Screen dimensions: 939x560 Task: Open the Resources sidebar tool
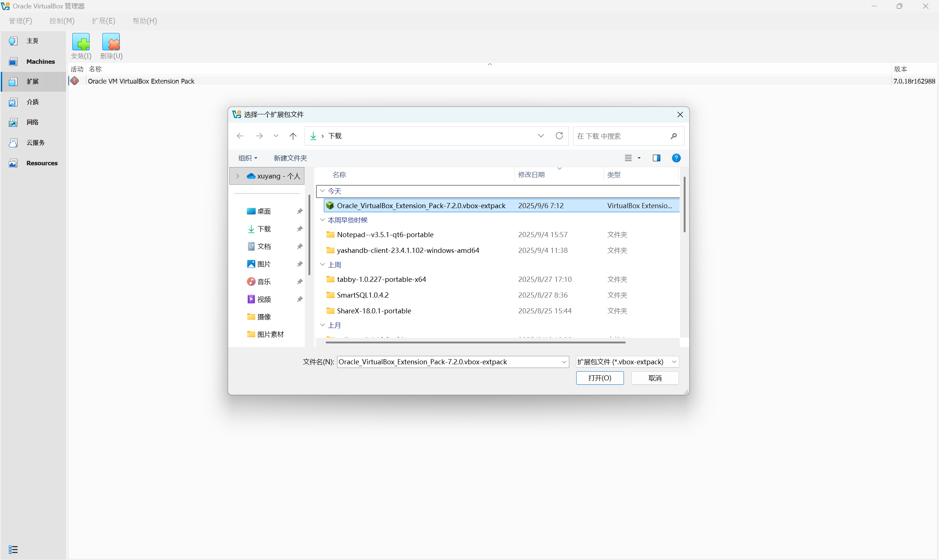coord(41,163)
